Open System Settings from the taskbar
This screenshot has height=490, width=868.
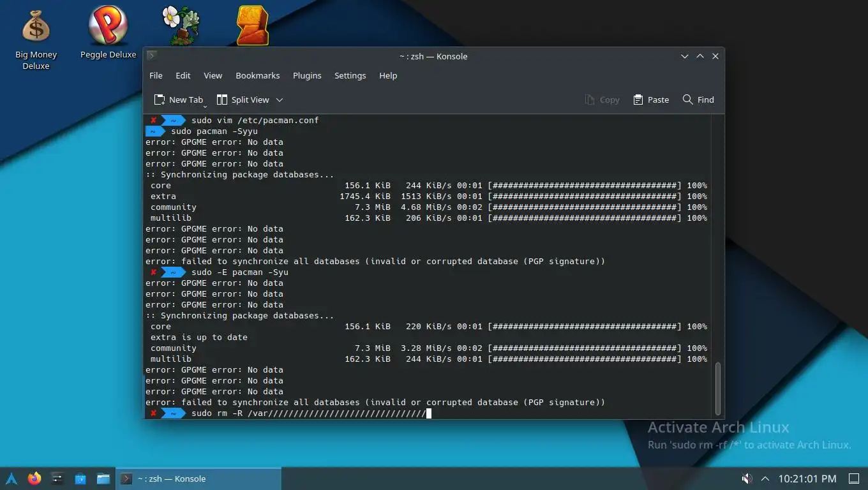point(57,479)
